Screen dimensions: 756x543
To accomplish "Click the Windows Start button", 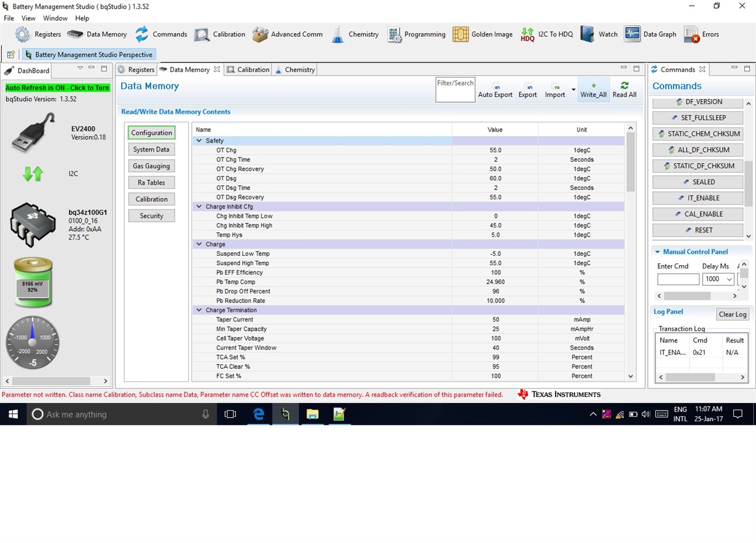I will (13, 414).
